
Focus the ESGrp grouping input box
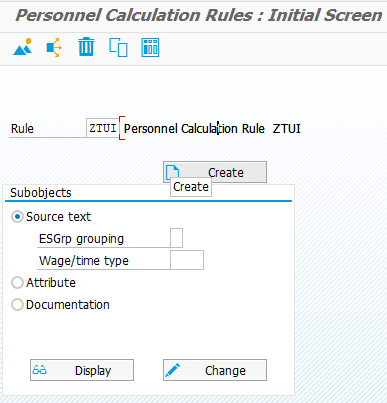(176, 238)
